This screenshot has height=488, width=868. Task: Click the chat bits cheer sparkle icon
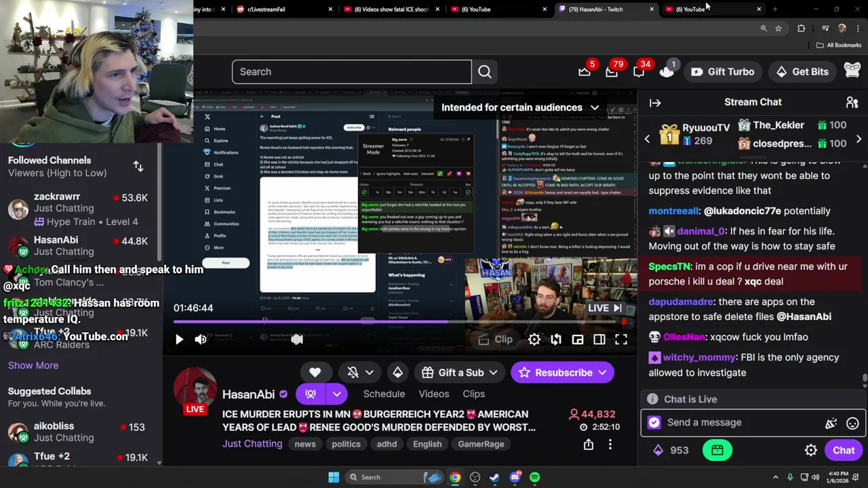(831, 423)
